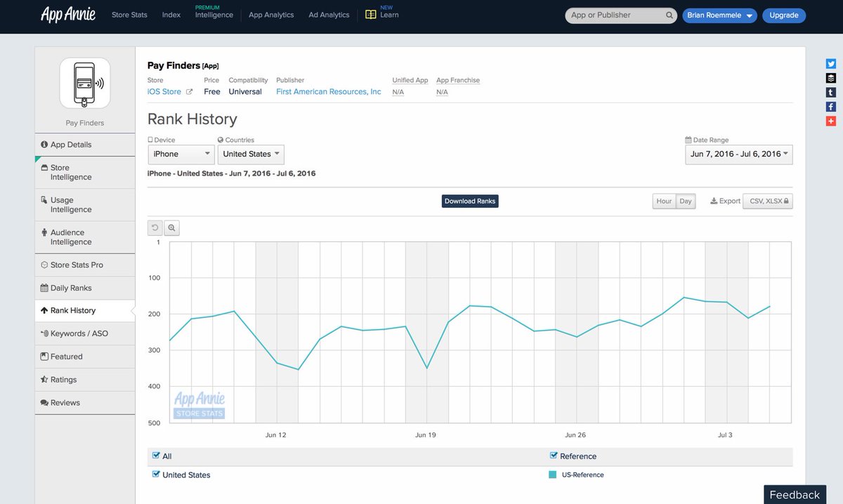Open Ad Analytics menu
Screen dimensions: 843x504
(x=329, y=15)
